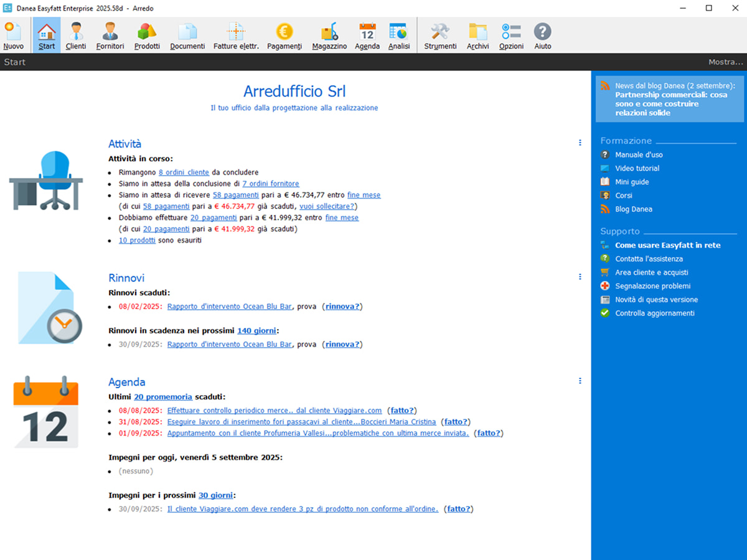The image size is (747, 560).
Task: Open the Archivi folder icon
Action: tap(478, 35)
